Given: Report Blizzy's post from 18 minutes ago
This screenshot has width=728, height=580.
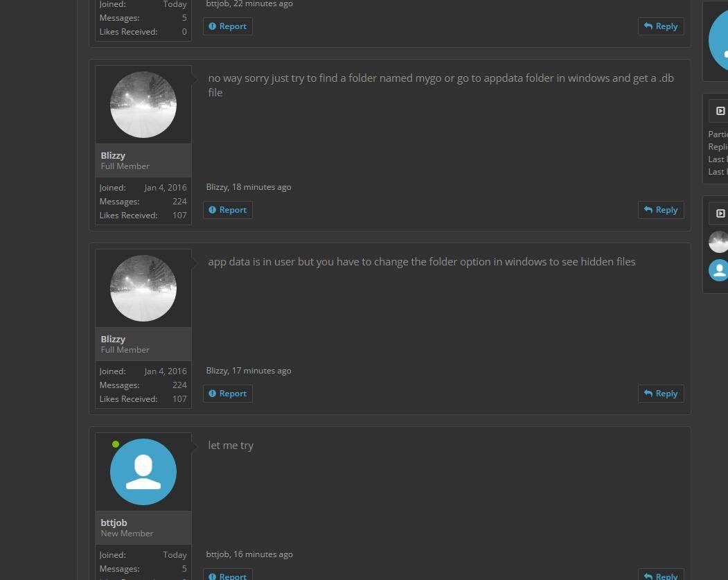Looking at the screenshot, I should (x=227, y=210).
